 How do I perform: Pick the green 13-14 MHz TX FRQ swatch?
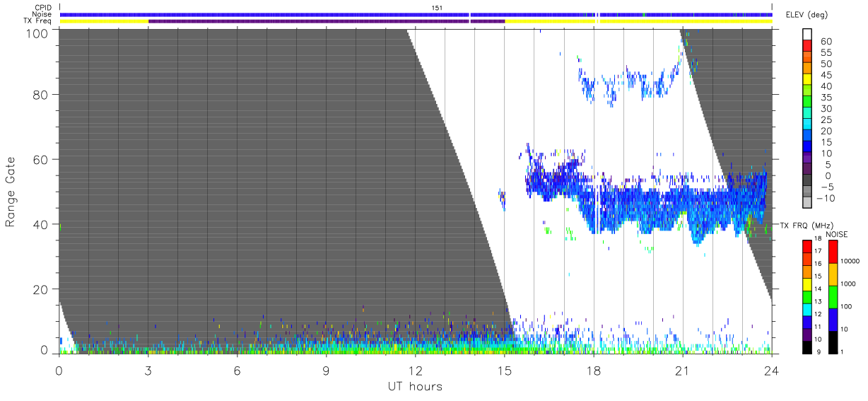[x=807, y=296]
